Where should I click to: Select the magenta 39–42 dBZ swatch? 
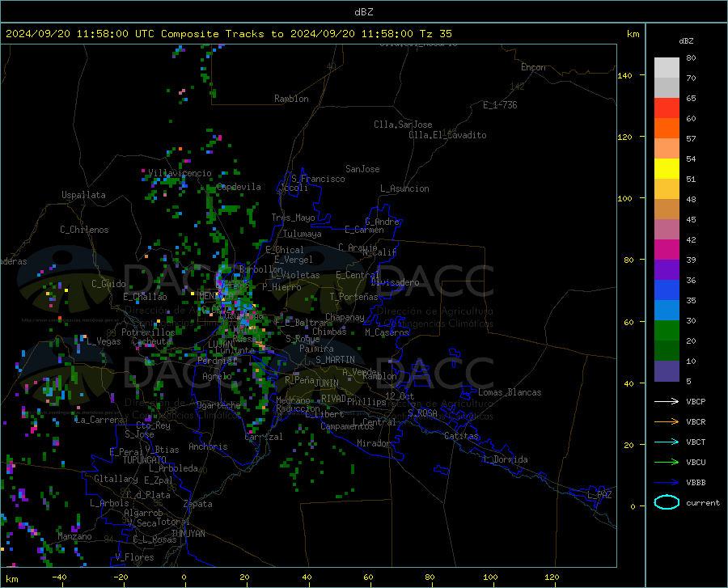[667, 250]
